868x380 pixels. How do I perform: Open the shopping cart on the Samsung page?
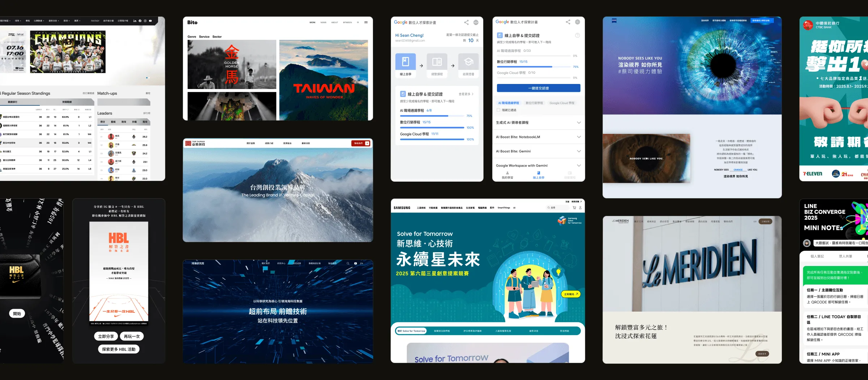point(574,208)
